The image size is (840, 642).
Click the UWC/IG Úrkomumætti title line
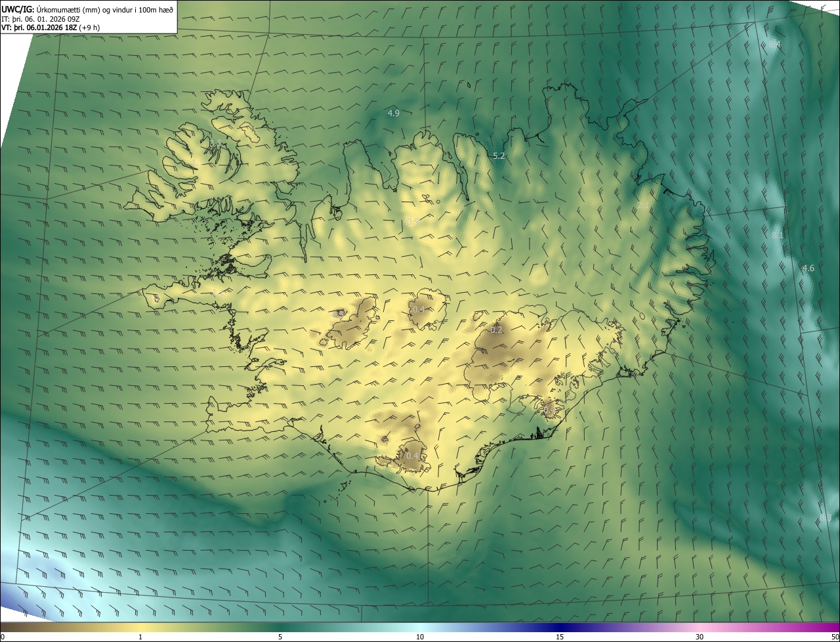tap(87, 9)
